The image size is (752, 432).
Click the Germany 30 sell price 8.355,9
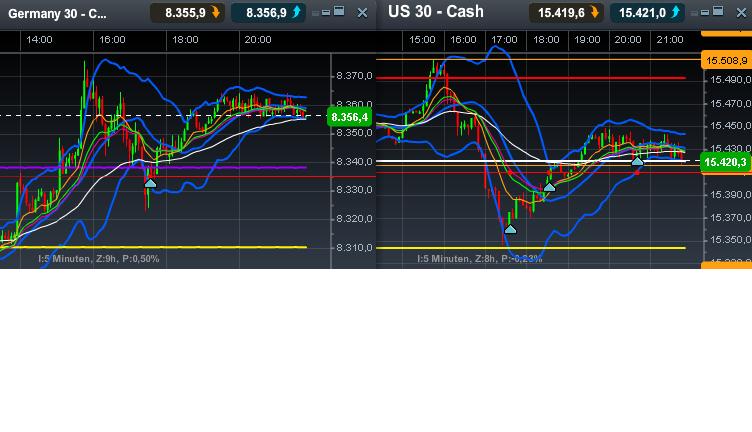pos(187,13)
